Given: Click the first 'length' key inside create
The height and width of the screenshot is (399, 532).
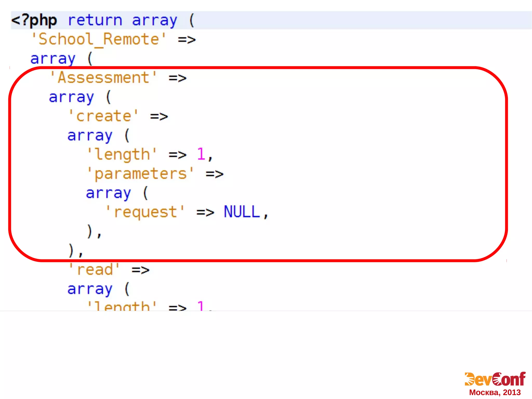Looking at the screenshot, I should pos(122,154).
